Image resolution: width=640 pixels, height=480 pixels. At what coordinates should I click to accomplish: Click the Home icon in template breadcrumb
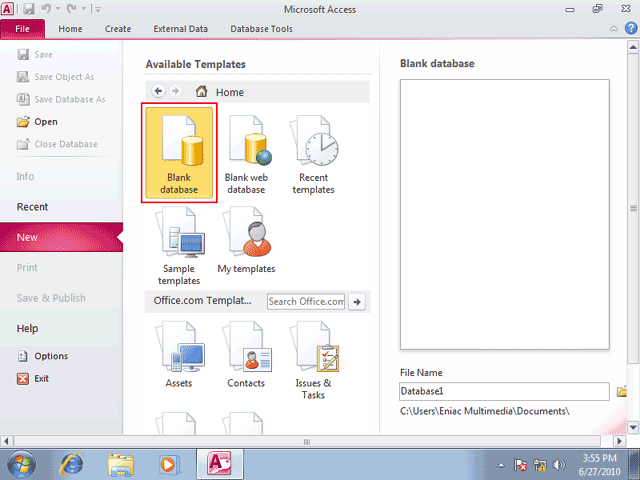(x=201, y=91)
